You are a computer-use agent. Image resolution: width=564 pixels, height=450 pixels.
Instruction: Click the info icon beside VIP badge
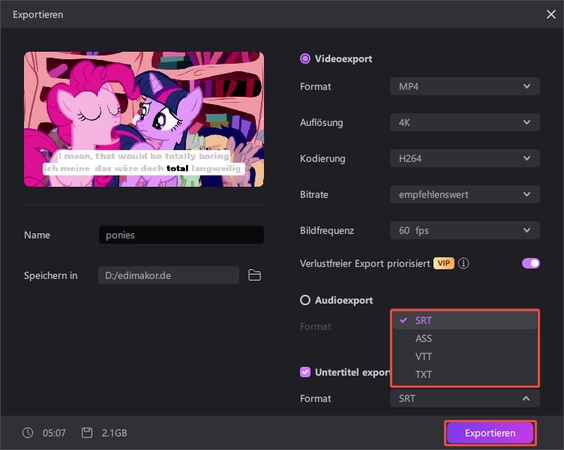coord(464,263)
